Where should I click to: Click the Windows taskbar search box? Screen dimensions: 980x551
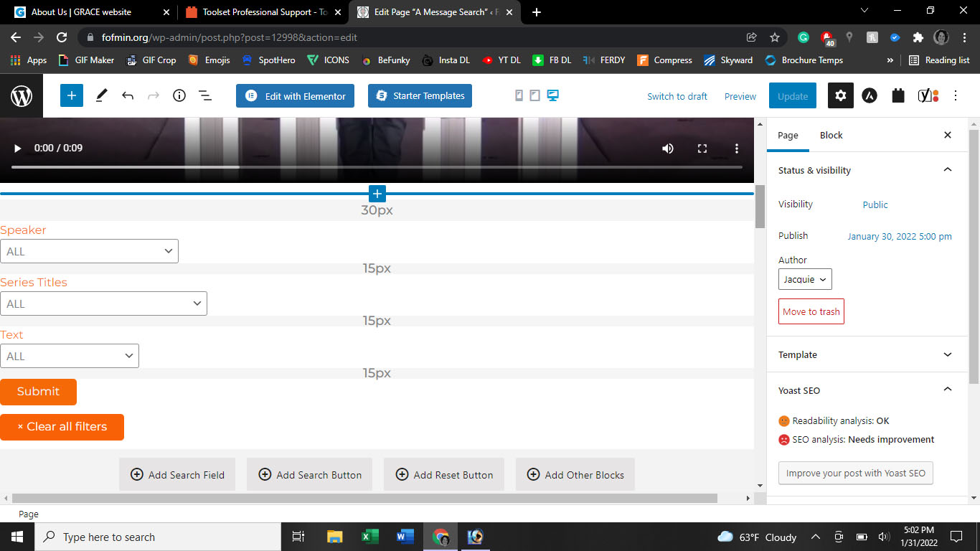click(x=158, y=537)
